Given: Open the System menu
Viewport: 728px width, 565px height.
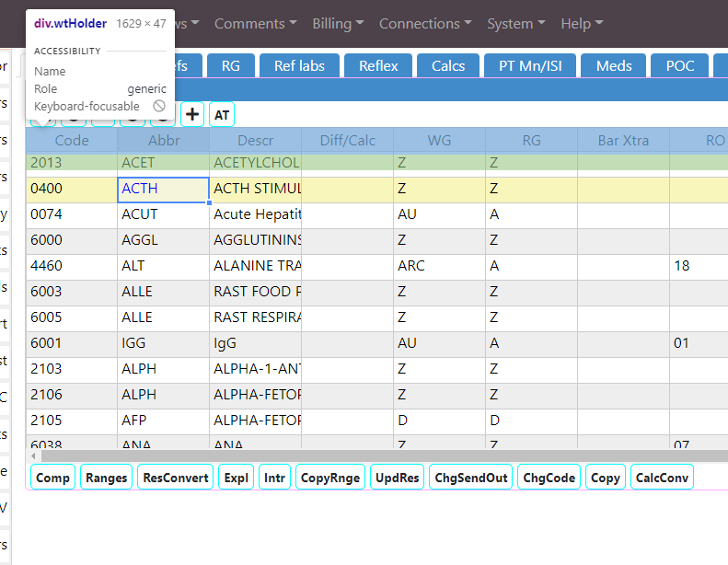Looking at the screenshot, I should (515, 24).
